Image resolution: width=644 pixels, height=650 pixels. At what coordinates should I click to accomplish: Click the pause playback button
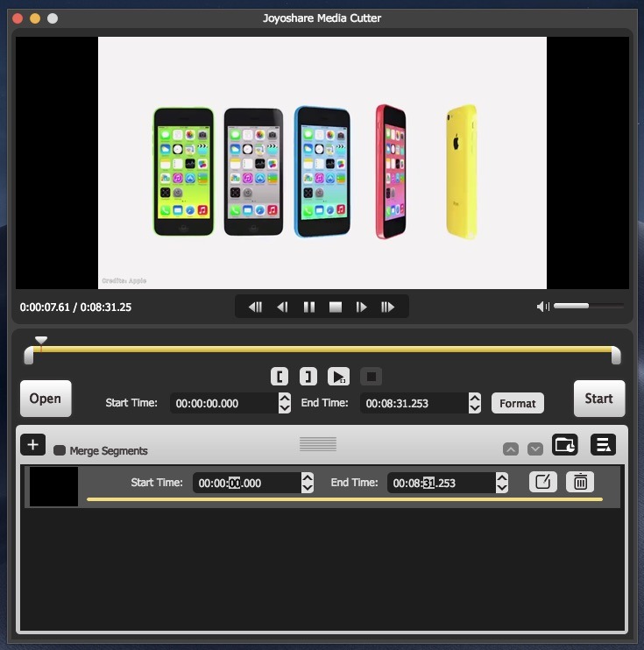(308, 307)
